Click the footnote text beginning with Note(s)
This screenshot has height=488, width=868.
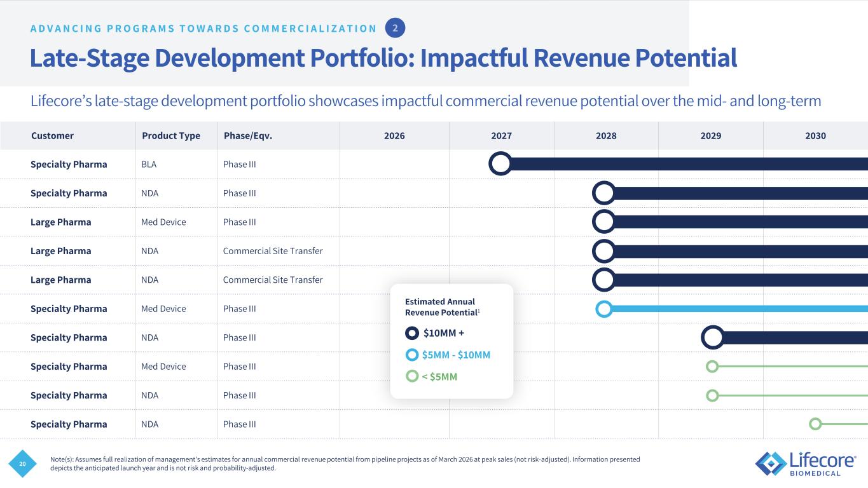[x=345, y=463]
